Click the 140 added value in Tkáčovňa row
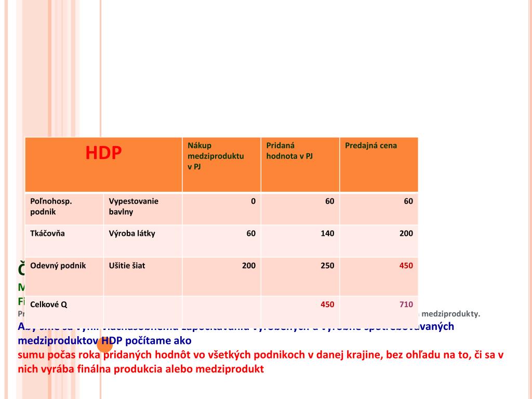 tap(327, 233)
